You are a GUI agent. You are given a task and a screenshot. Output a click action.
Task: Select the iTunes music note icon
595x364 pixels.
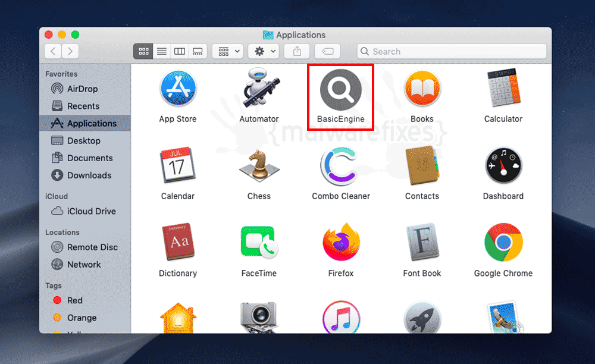pos(341,318)
